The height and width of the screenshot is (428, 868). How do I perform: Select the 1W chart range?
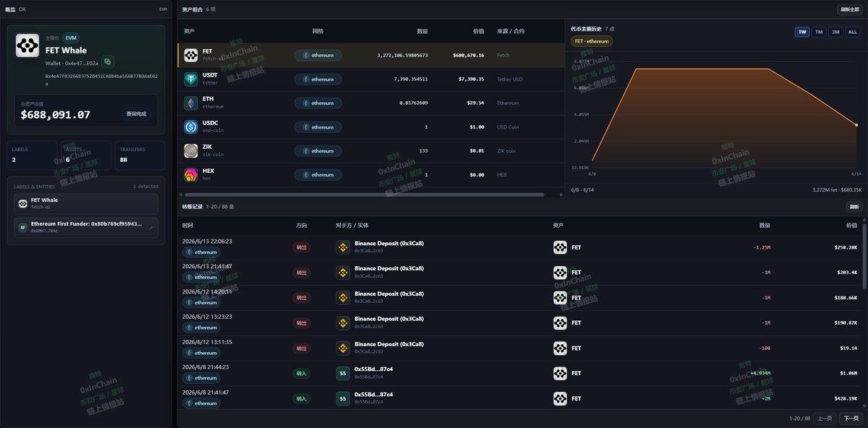click(x=801, y=32)
